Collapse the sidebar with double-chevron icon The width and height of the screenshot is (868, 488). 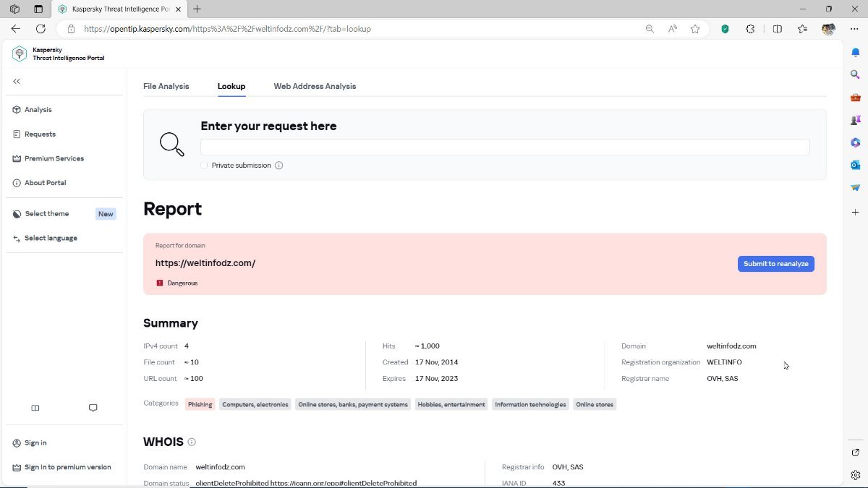click(x=17, y=82)
